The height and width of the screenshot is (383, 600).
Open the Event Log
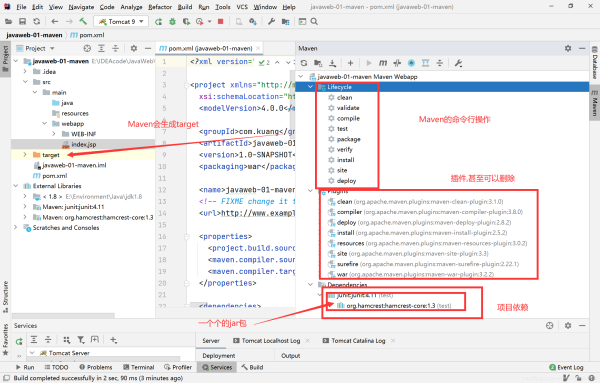566,367
